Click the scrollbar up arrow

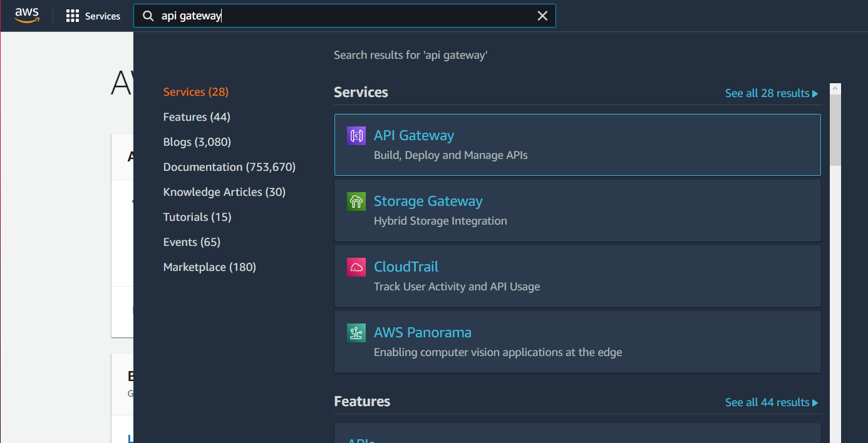(835, 89)
